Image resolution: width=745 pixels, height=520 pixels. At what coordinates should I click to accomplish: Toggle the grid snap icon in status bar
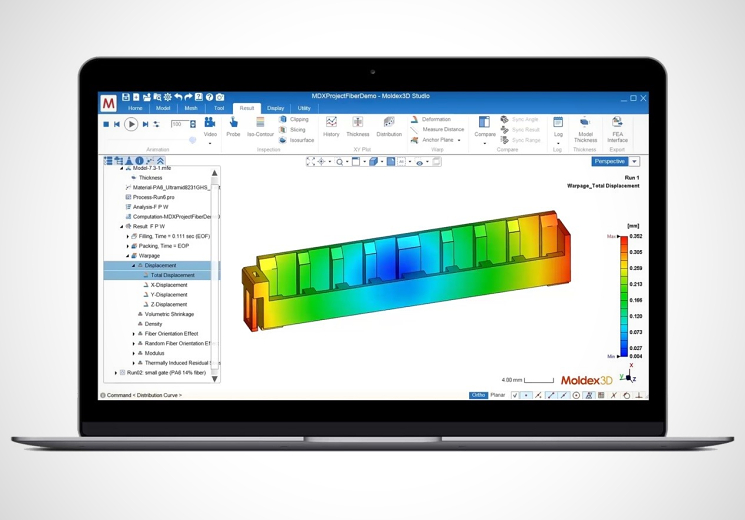pos(601,395)
